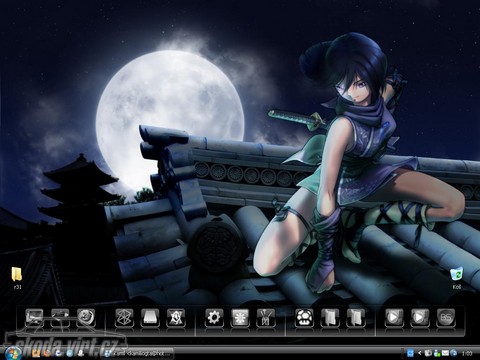
Task: Launch the mushroom dock icon
Action: (304, 317)
